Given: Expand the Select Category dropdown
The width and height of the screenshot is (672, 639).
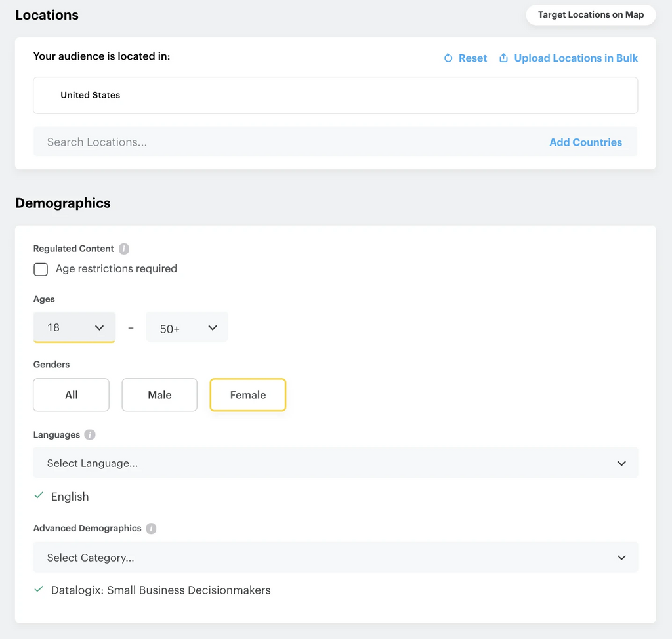Looking at the screenshot, I should pos(335,558).
